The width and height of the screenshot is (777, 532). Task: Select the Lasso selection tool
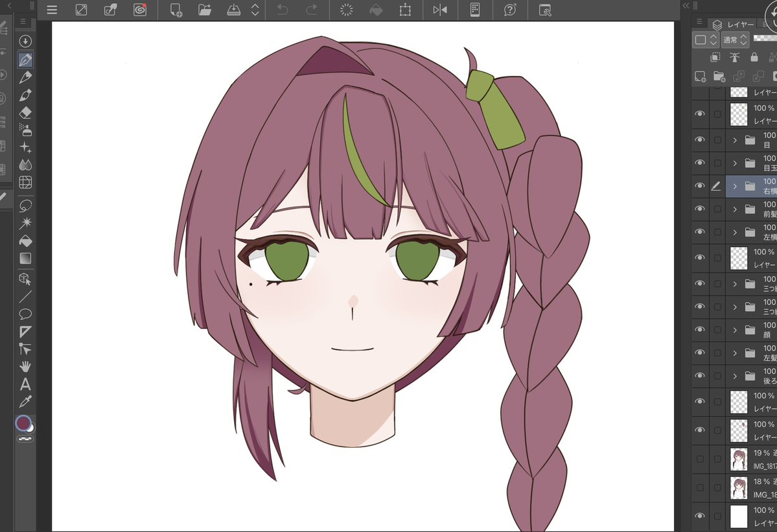pos(25,205)
